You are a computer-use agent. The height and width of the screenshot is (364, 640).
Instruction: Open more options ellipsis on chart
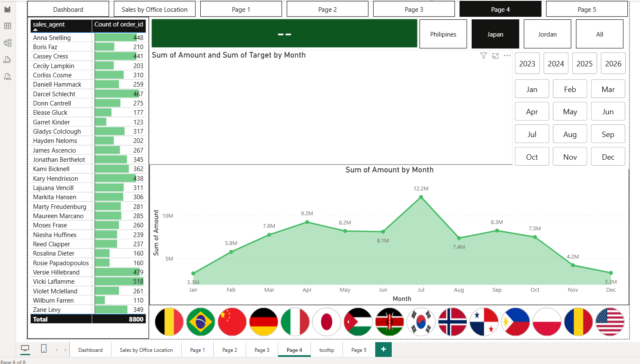[507, 55]
